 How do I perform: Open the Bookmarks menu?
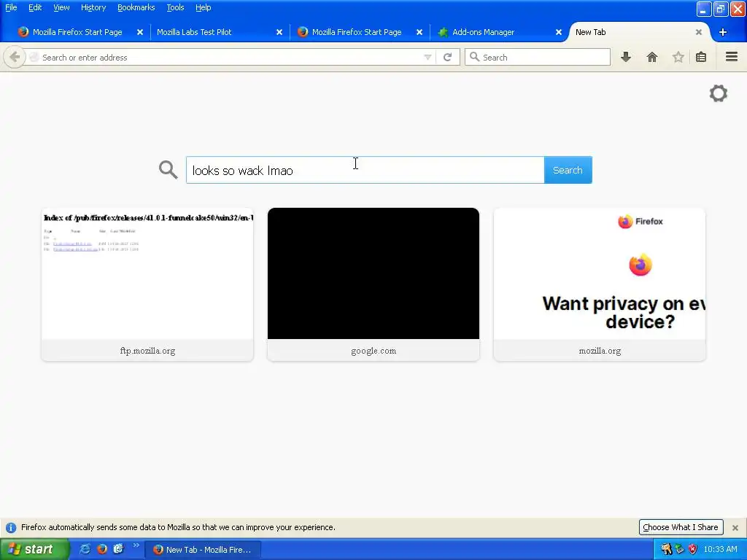(x=136, y=7)
